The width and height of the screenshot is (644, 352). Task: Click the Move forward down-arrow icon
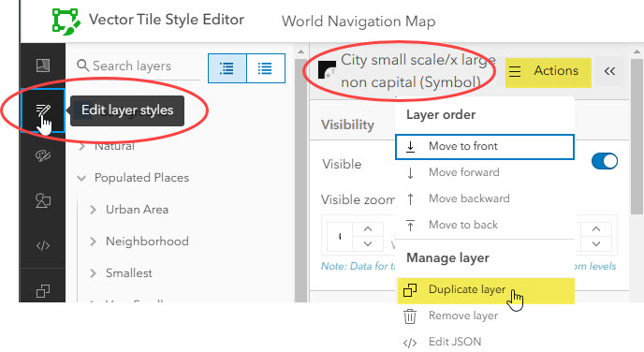(x=410, y=173)
